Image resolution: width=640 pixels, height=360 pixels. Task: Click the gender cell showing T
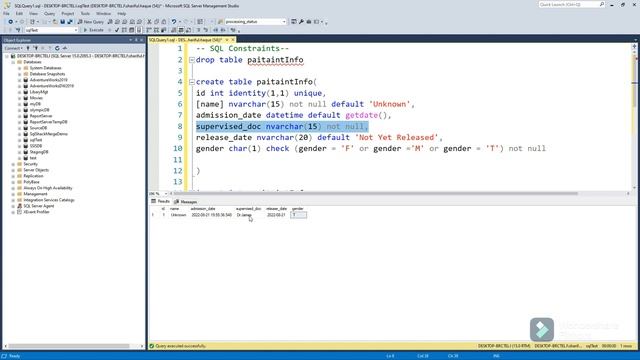[x=298, y=215]
